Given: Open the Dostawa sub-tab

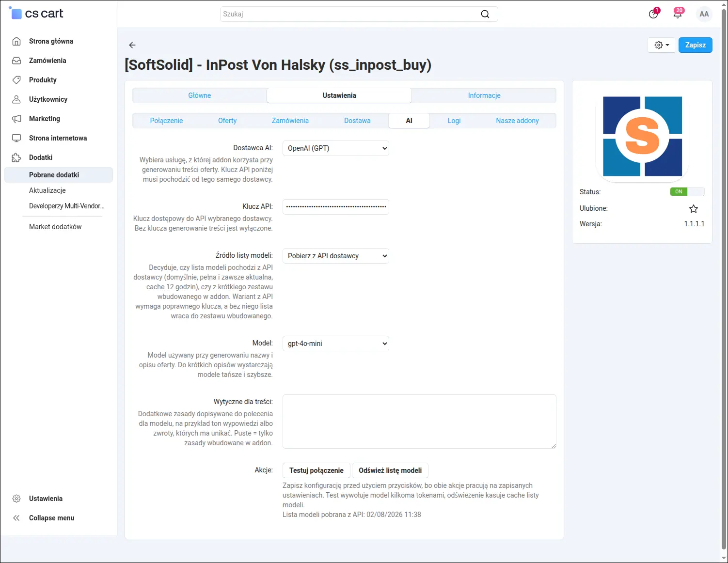Looking at the screenshot, I should pos(357,121).
